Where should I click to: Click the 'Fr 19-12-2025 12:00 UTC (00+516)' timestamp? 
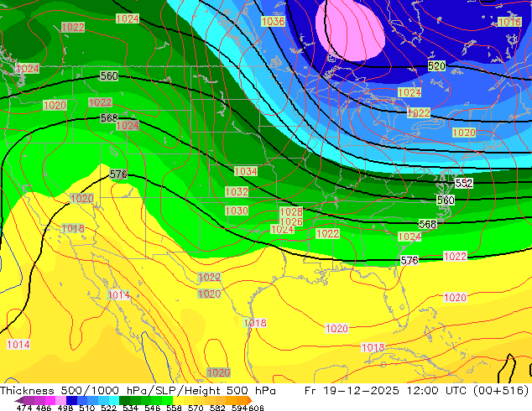coord(417,390)
